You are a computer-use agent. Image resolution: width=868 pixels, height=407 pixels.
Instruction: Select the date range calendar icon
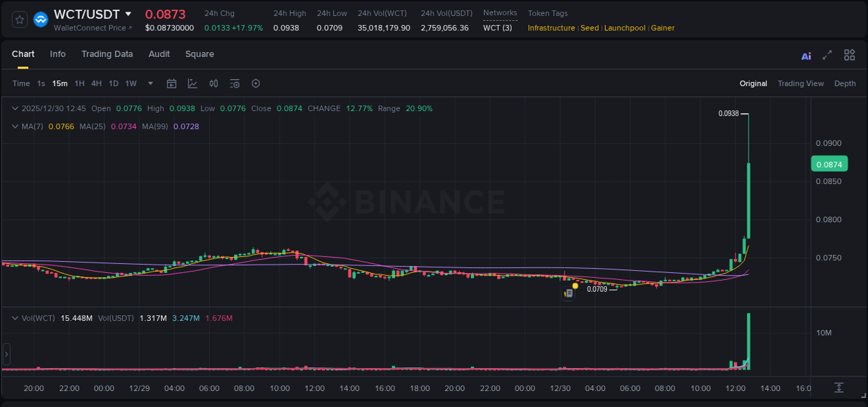point(172,83)
